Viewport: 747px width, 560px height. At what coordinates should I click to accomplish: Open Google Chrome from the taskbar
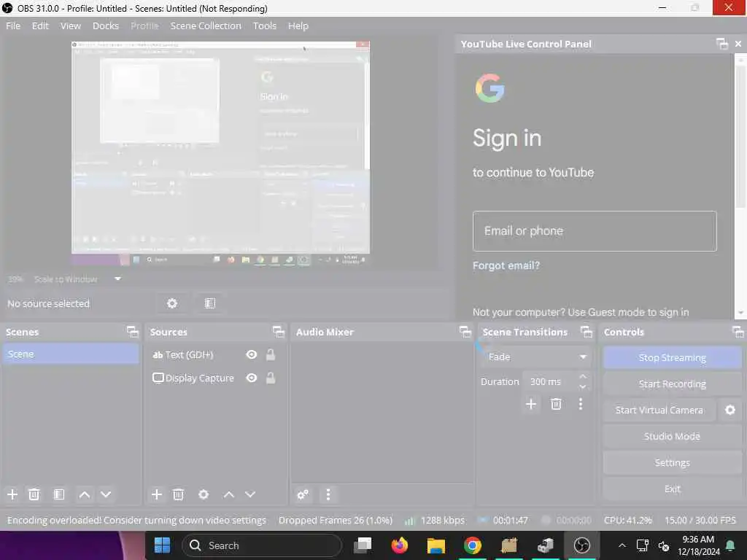click(x=472, y=545)
